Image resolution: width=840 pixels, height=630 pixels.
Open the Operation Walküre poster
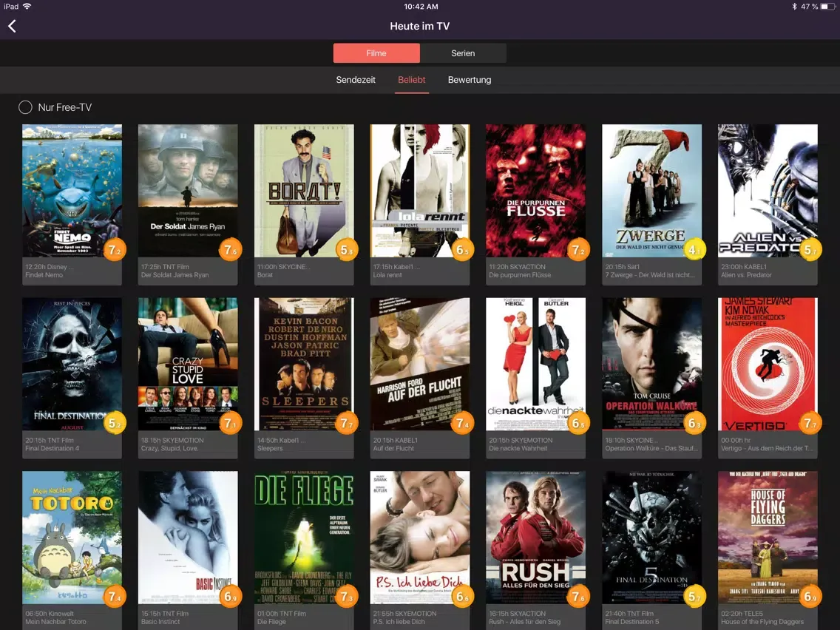651,365
